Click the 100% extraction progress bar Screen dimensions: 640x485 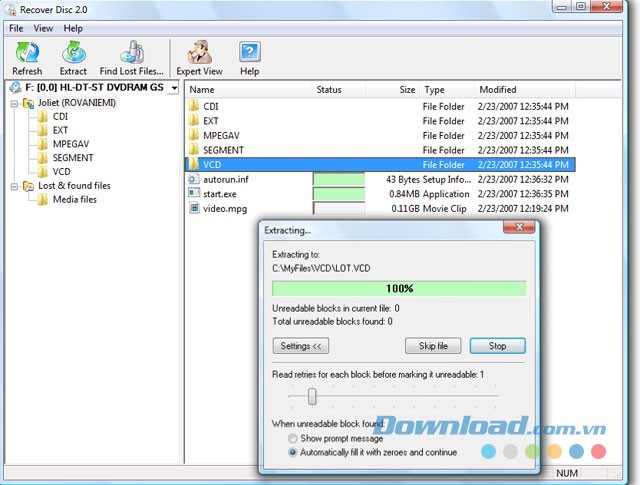click(399, 289)
